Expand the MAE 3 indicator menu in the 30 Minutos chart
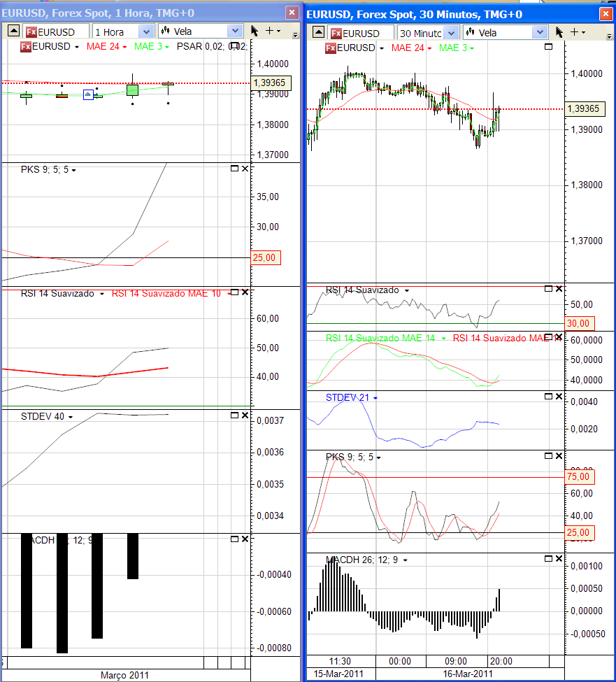The image size is (616, 682). point(472,48)
